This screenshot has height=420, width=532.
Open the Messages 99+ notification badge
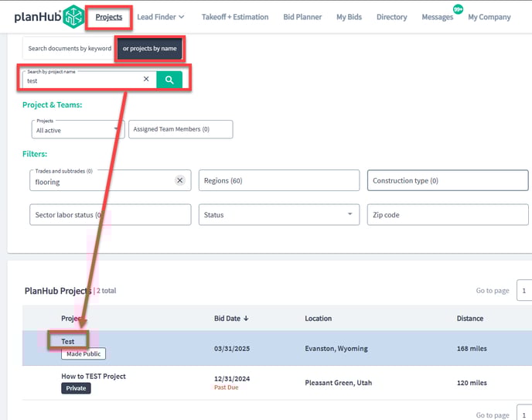[x=458, y=9]
